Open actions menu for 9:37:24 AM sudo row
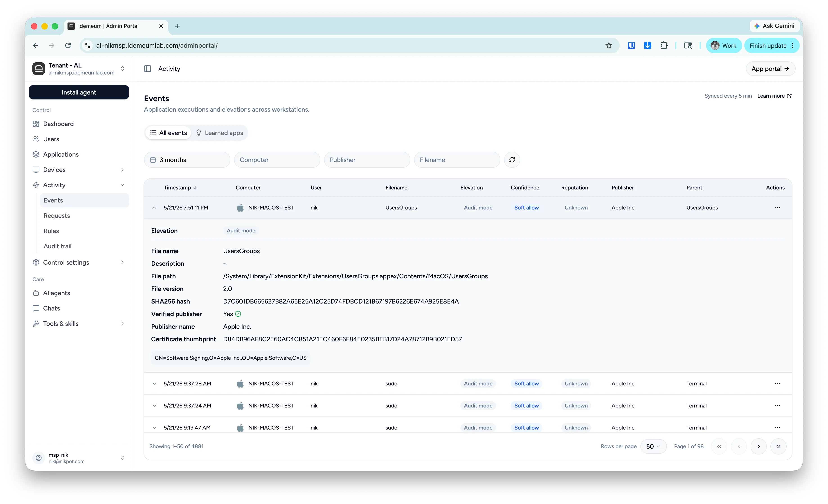This screenshot has width=828, height=504. click(x=777, y=405)
